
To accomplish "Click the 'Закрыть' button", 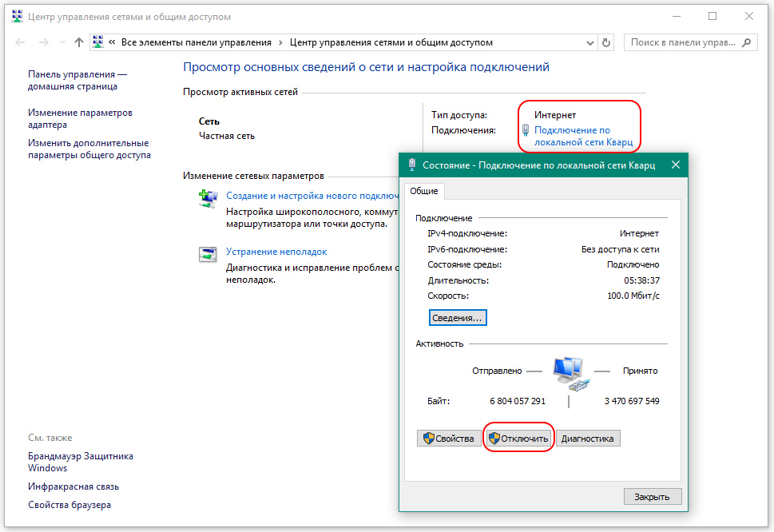I will (653, 497).
